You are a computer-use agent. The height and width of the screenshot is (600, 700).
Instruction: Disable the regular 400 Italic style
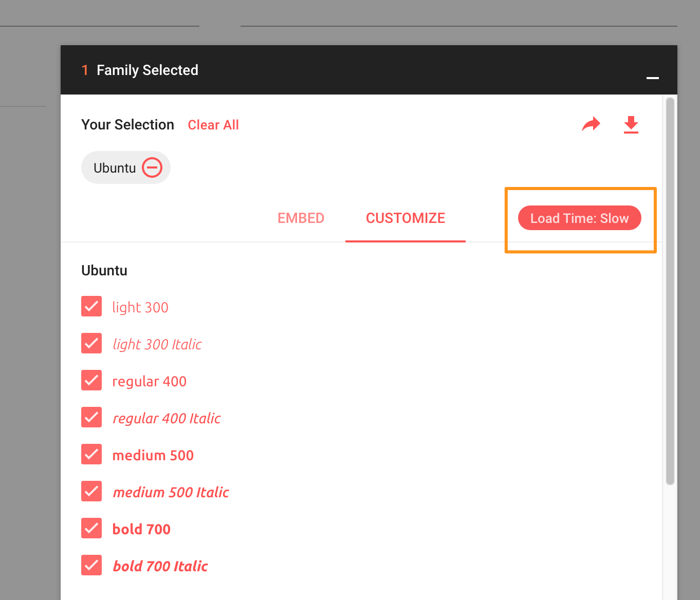point(91,417)
